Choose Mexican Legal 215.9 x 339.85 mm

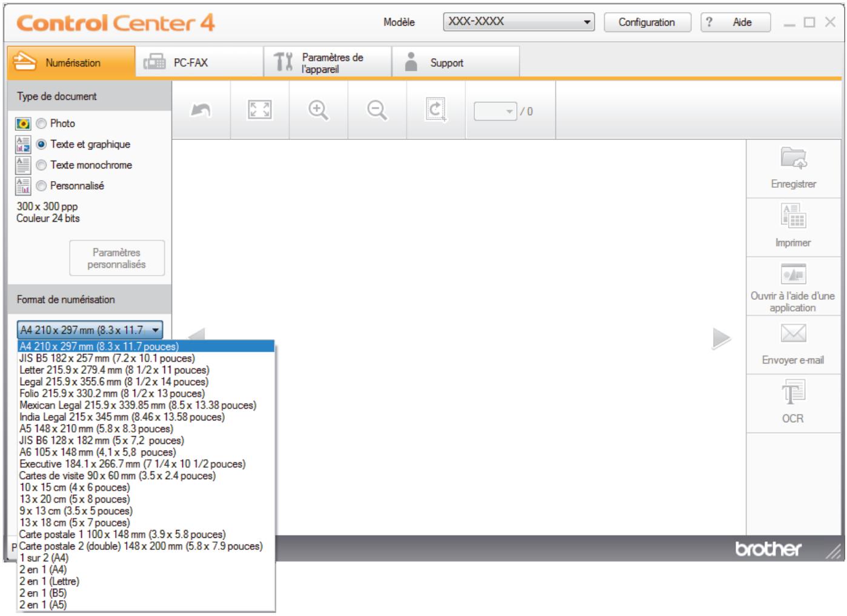(146, 405)
